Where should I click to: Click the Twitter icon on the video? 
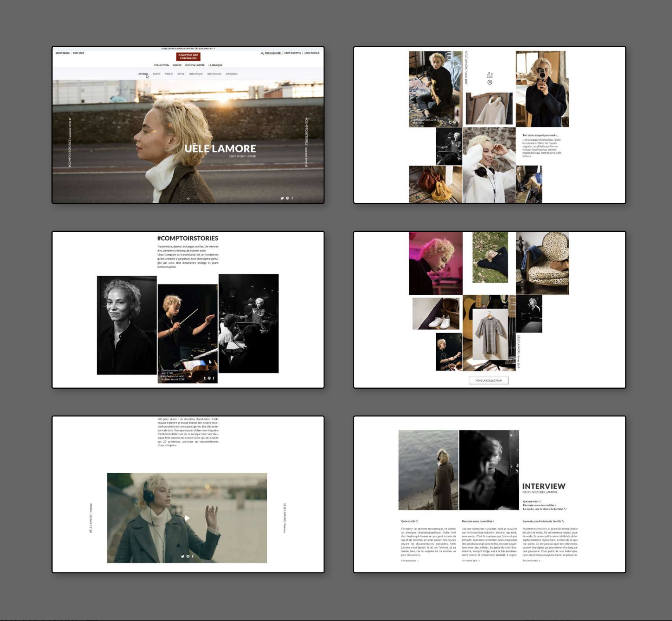182,556
